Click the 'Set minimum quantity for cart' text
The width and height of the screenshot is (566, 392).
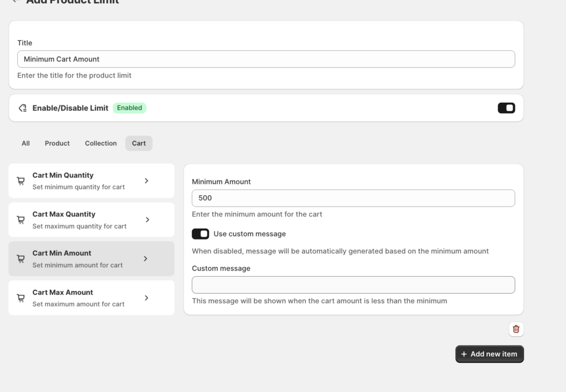(x=78, y=187)
